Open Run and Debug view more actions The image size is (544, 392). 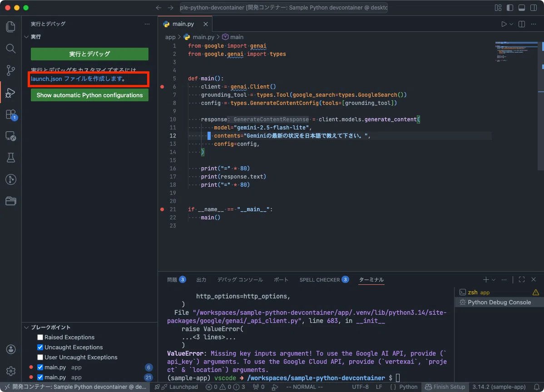147,24
